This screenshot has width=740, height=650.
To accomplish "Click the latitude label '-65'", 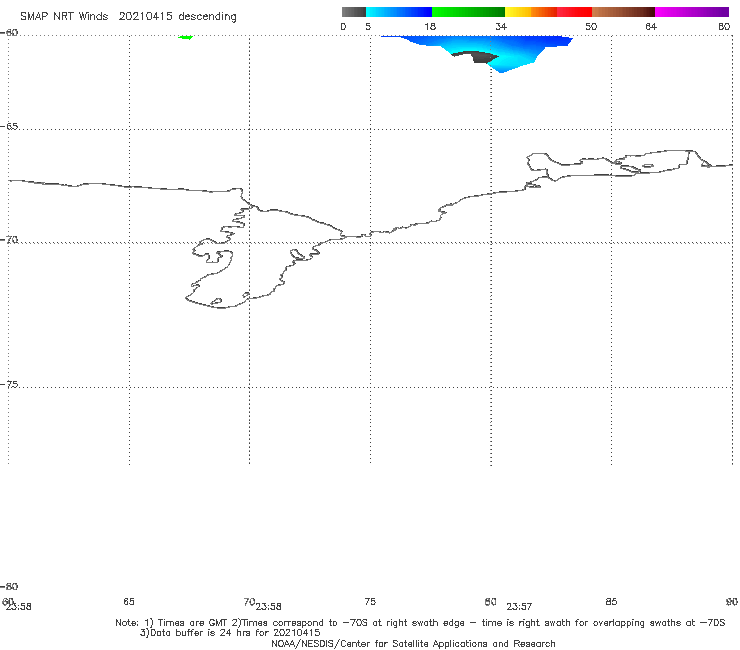I will 9,127.
